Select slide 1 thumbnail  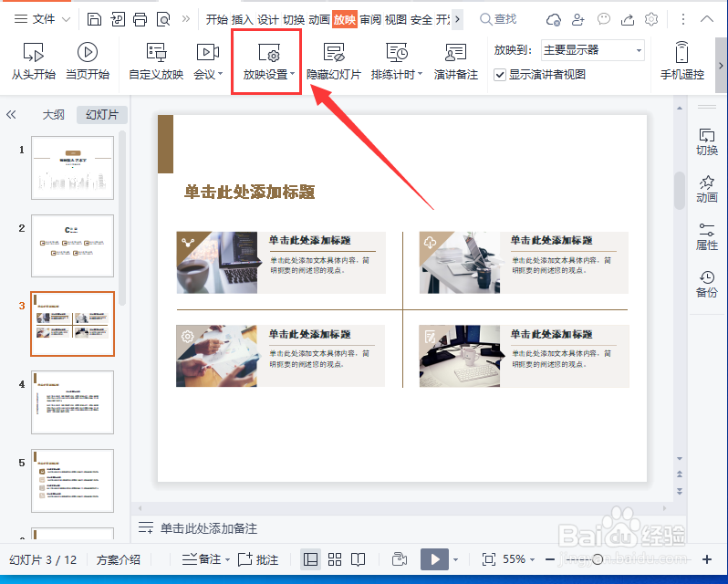[72, 168]
